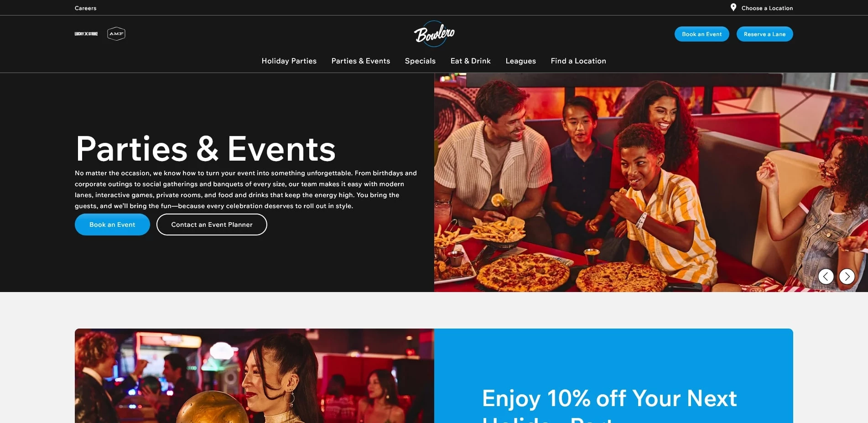Click the Careers link
This screenshot has height=423, width=868.
(86, 8)
